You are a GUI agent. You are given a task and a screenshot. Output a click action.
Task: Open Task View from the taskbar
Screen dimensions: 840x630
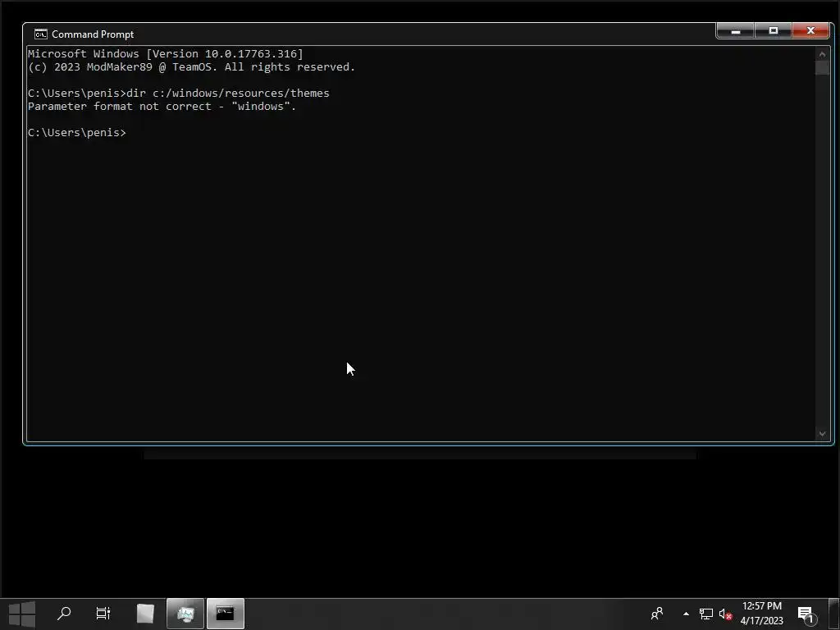coord(103,614)
